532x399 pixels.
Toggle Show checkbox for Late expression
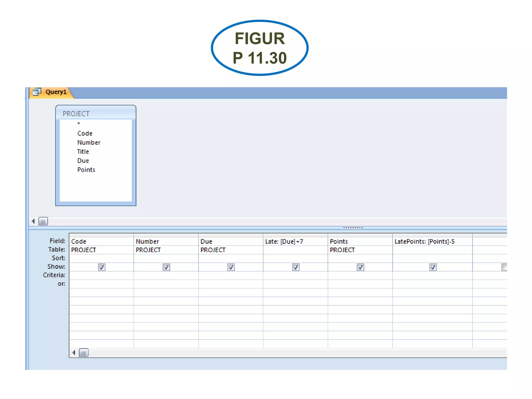click(x=296, y=267)
